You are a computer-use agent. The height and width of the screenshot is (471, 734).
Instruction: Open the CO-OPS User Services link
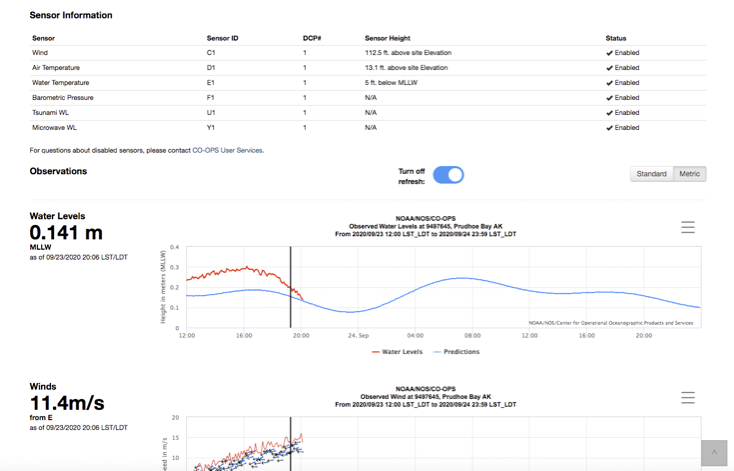(x=227, y=150)
